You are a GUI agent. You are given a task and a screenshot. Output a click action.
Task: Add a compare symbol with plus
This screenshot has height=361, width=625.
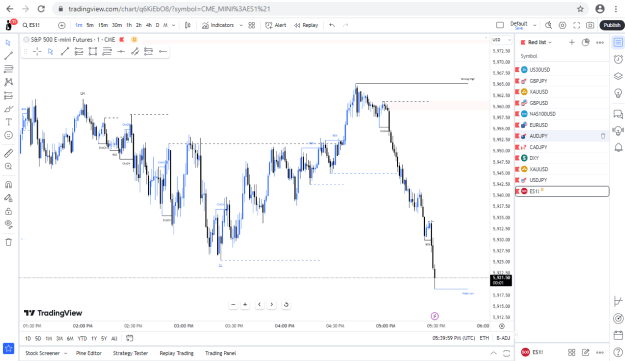(61, 25)
